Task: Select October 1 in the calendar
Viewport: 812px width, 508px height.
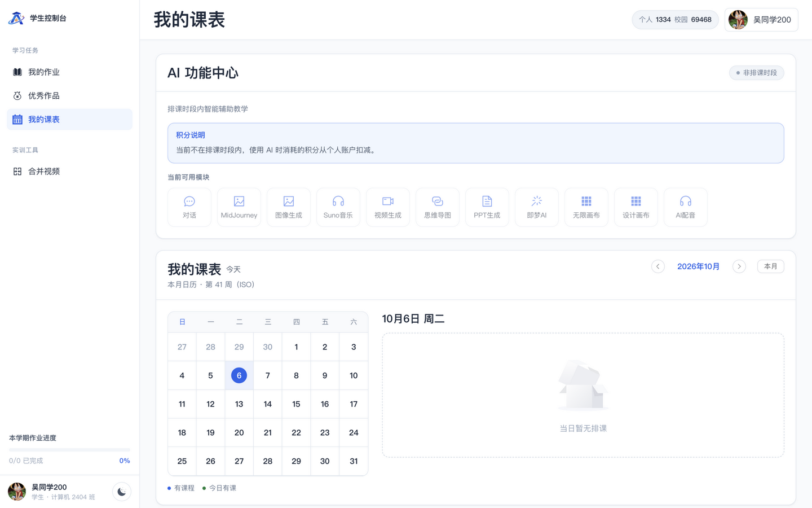Action: tap(296, 347)
